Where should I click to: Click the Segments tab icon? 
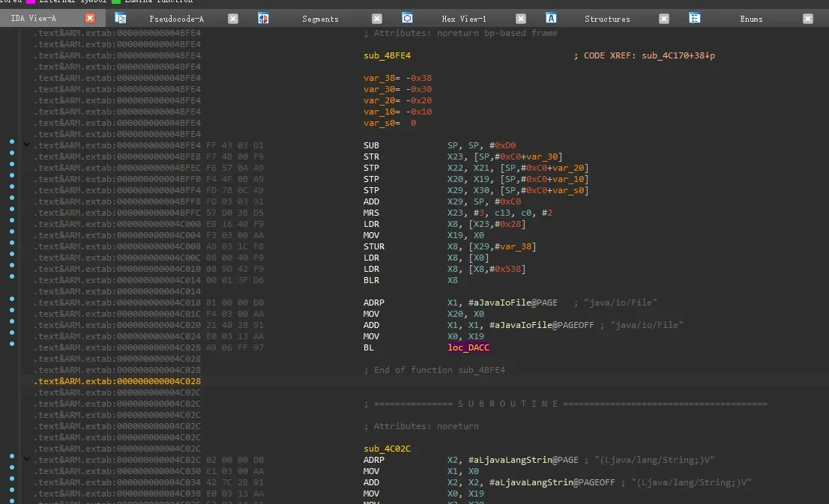(263, 19)
